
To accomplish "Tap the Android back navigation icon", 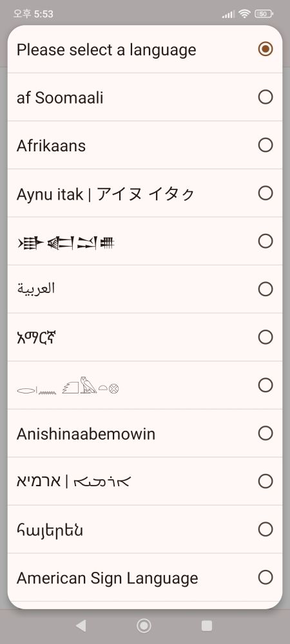I will 81,625.
